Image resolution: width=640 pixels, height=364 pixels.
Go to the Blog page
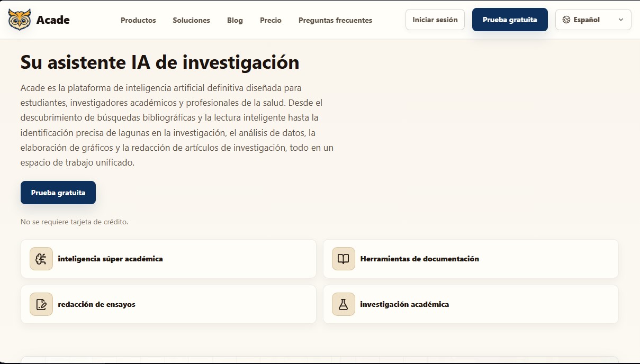point(235,20)
